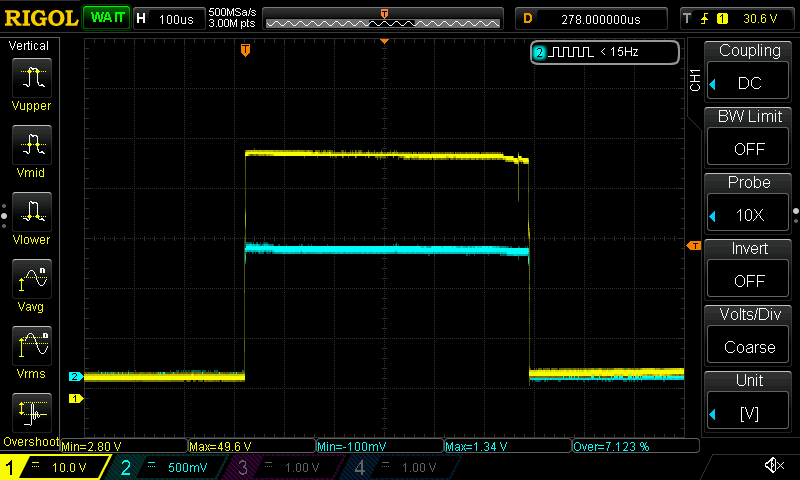
Task: Select the Overshoot measurement icon
Action: tap(32, 413)
